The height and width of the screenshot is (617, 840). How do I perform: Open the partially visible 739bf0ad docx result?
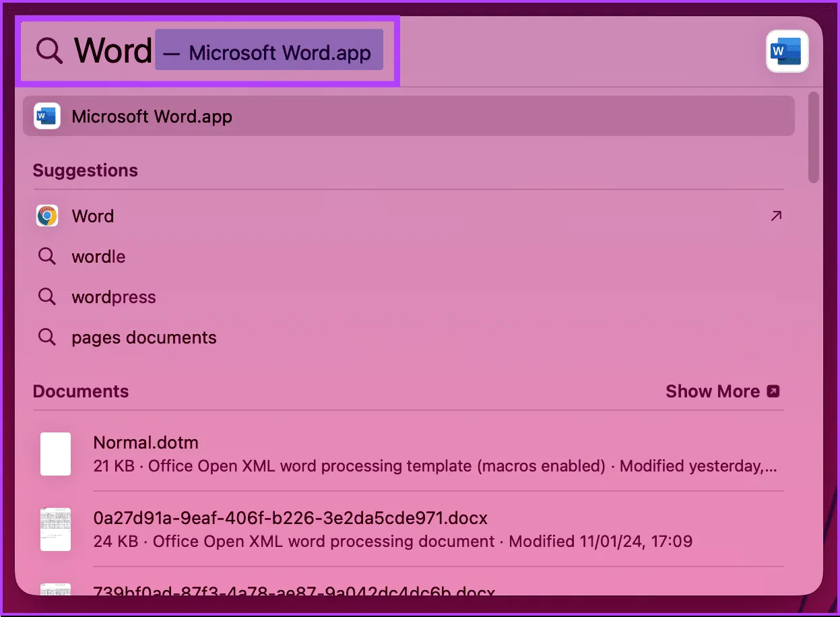[x=294, y=591]
